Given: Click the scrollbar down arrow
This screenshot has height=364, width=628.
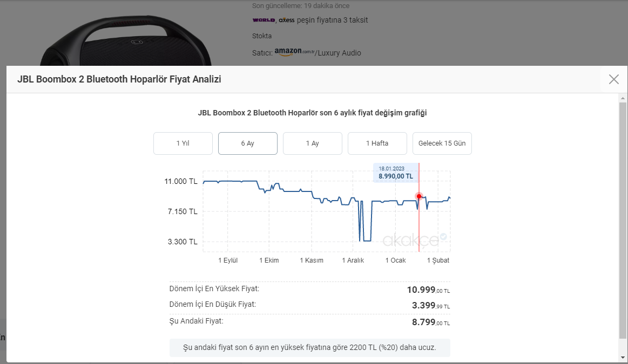Looking at the screenshot, I should tap(623, 357).
